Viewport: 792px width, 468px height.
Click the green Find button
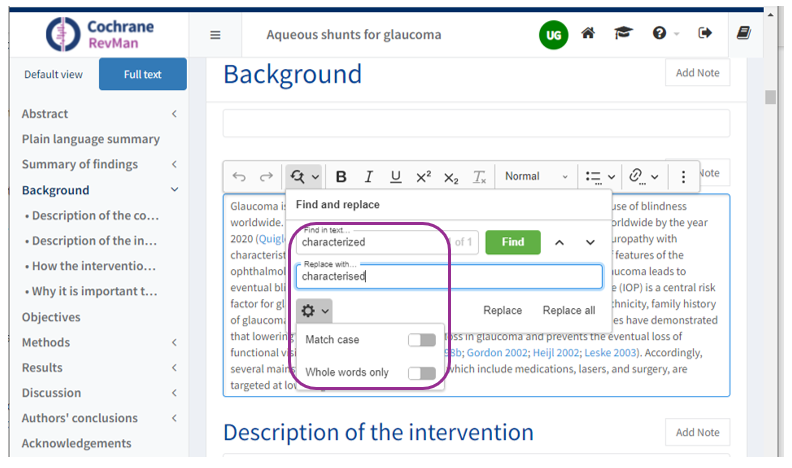coord(512,242)
